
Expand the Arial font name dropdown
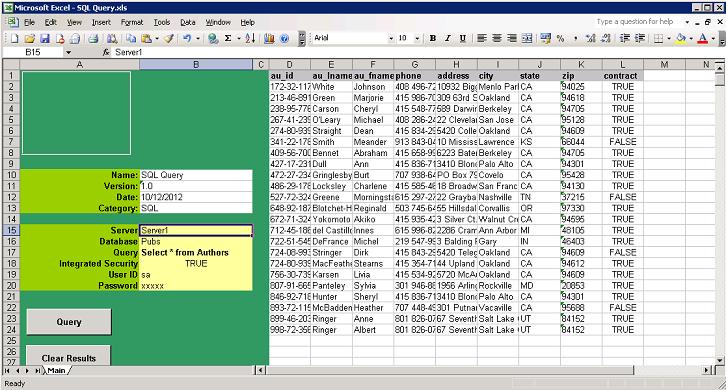391,38
